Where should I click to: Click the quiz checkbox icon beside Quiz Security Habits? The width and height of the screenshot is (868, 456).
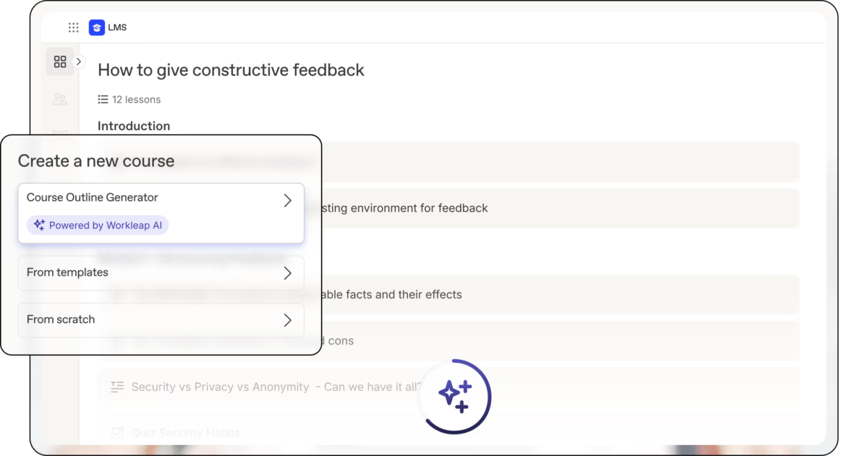coord(117,433)
